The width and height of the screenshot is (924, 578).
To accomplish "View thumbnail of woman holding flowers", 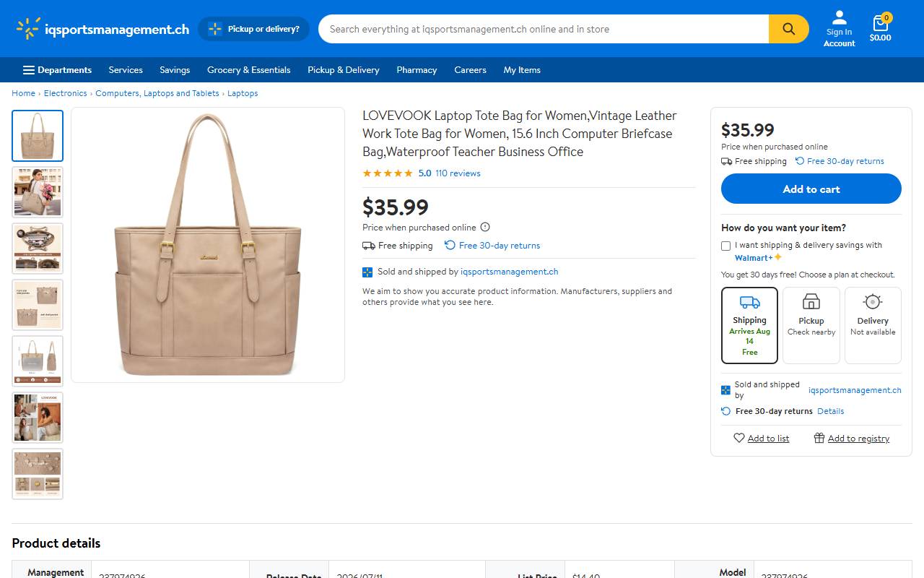I will tap(38, 192).
